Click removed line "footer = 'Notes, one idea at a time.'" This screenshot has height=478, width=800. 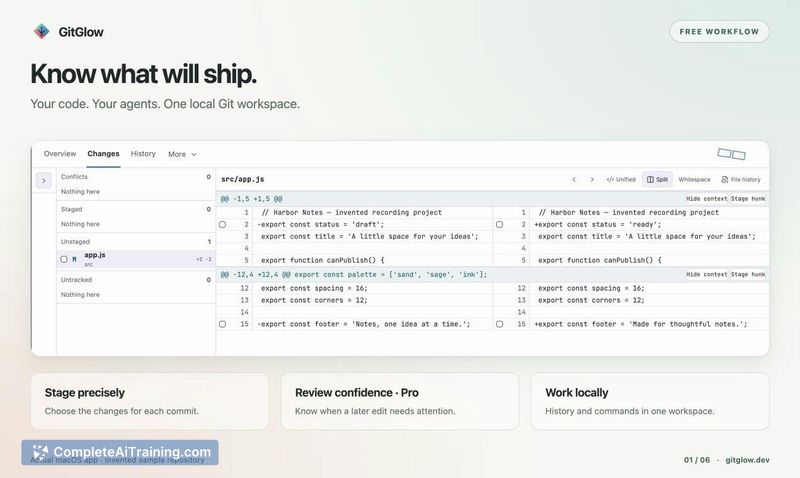(x=364, y=324)
